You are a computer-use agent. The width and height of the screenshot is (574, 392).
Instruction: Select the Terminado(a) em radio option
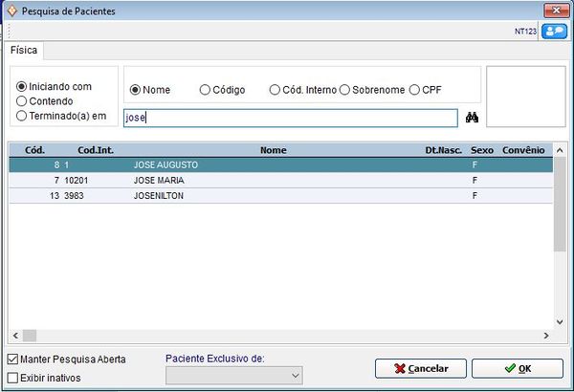[x=22, y=116]
